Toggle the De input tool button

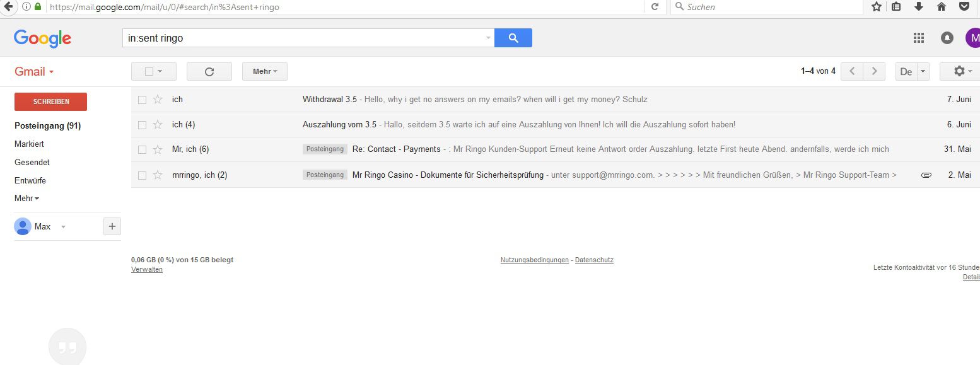click(x=906, y=71)
